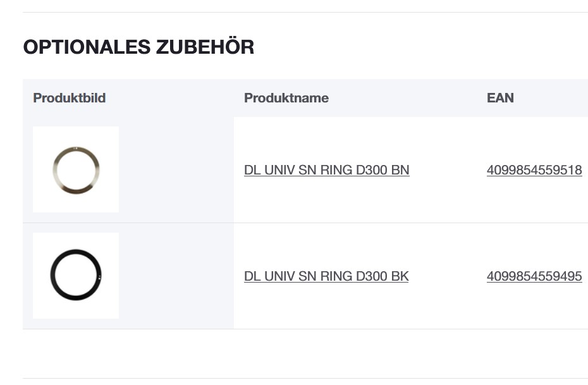Open the product name ending in BN
The width and height of the screenshot is (588, 385).
coord(326,170)
